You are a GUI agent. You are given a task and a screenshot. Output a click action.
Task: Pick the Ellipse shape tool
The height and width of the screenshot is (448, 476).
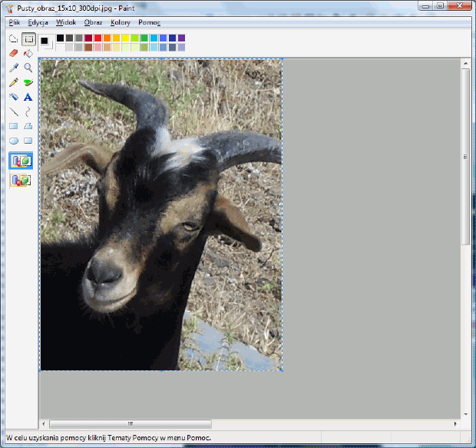coord(13,141)
